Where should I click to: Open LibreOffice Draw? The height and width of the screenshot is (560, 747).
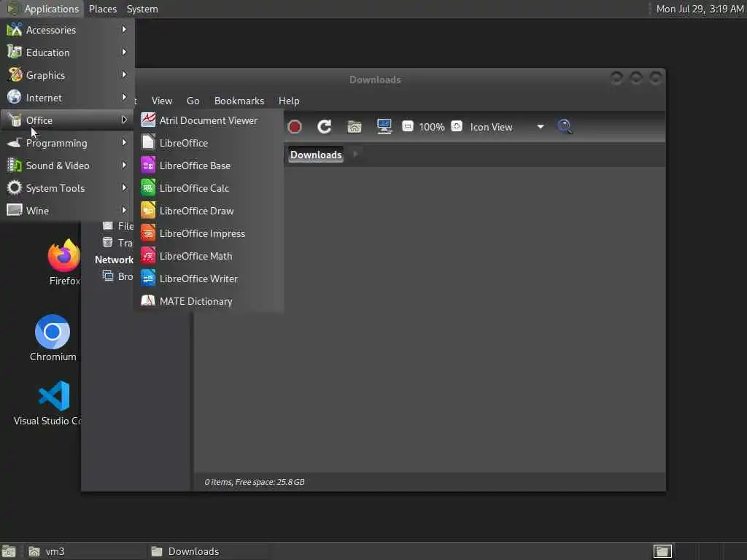(209, 211)
